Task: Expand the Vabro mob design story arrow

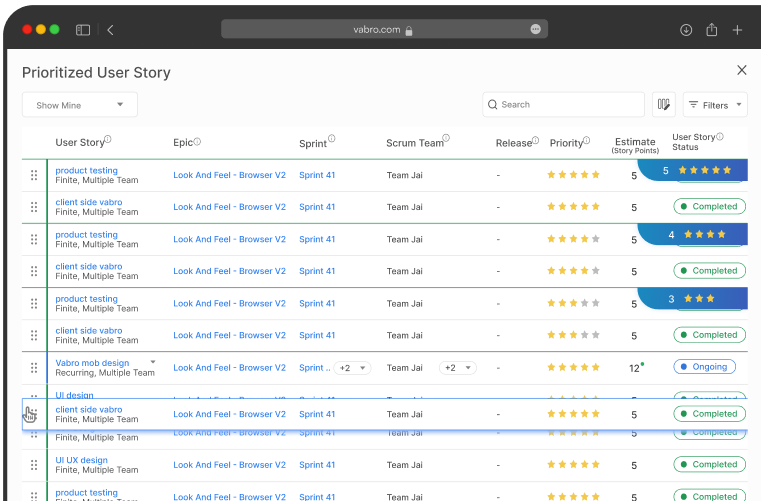Action: tap(153, 362)
